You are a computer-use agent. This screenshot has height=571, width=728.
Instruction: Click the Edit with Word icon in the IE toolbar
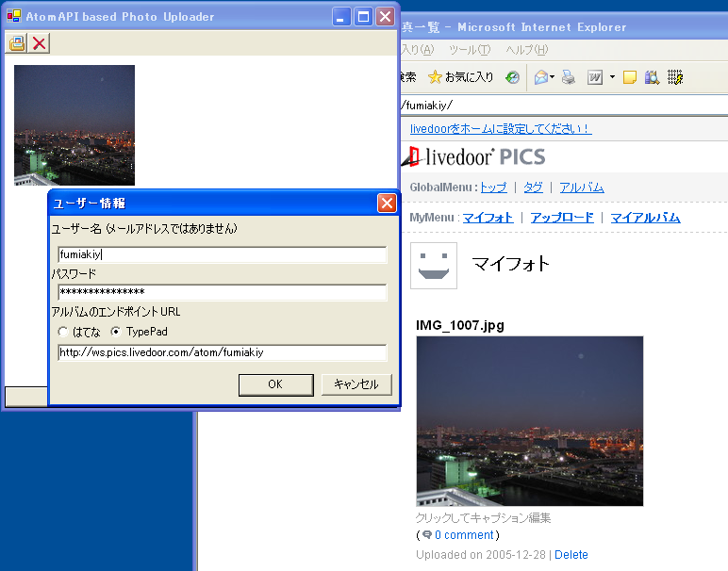[x=595, y=77]
